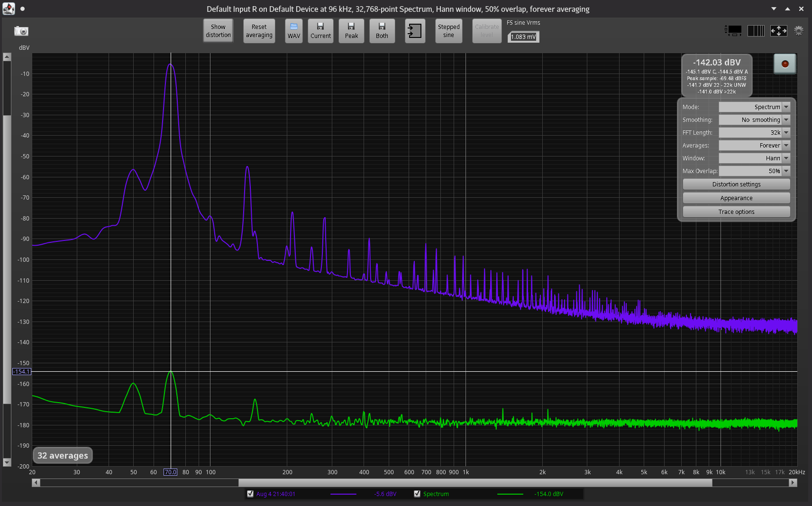The width and height of the screenshot is (812, 506).
Task: Click the fit-to-data arrows icon
Action: [779, 31]
